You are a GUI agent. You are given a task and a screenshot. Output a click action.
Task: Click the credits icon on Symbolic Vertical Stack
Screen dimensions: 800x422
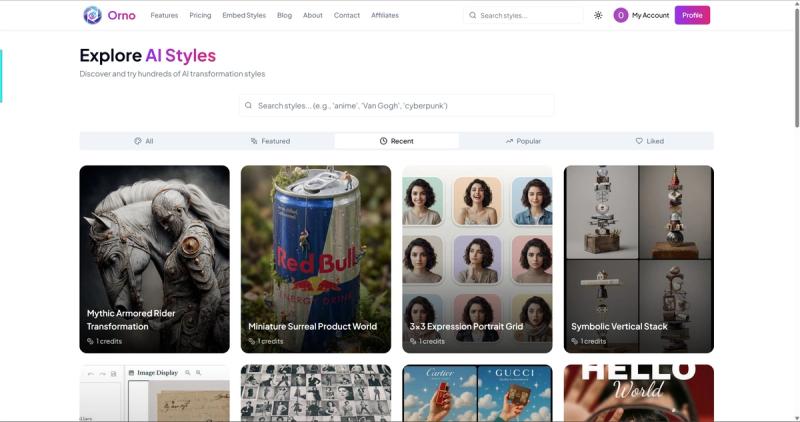(574, 341)
